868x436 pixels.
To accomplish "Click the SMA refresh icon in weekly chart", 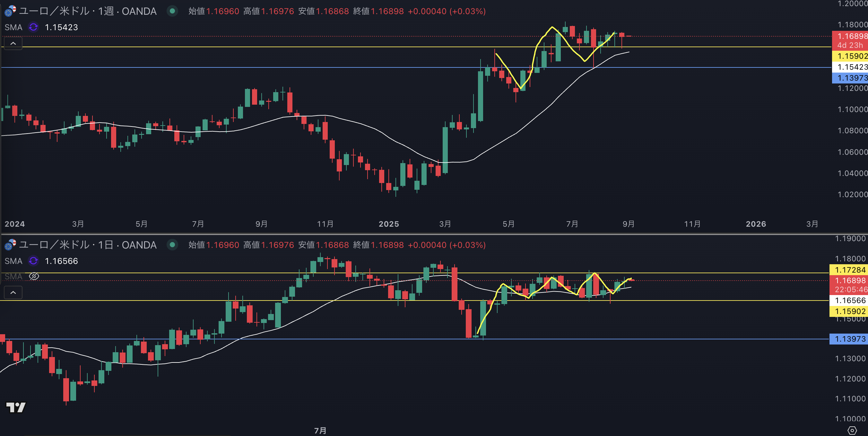I will (x=33, y=27).
